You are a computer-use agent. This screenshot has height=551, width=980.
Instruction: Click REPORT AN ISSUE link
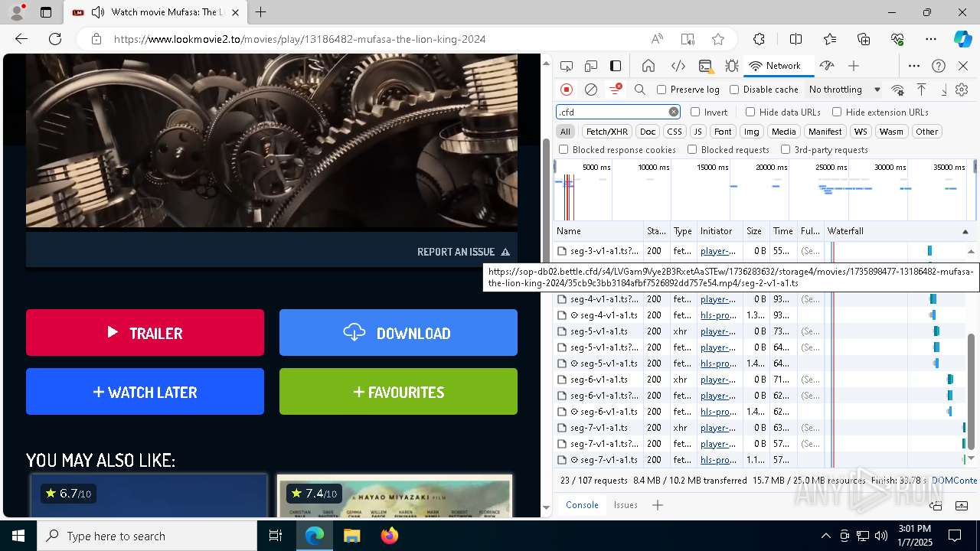(463, 252)
